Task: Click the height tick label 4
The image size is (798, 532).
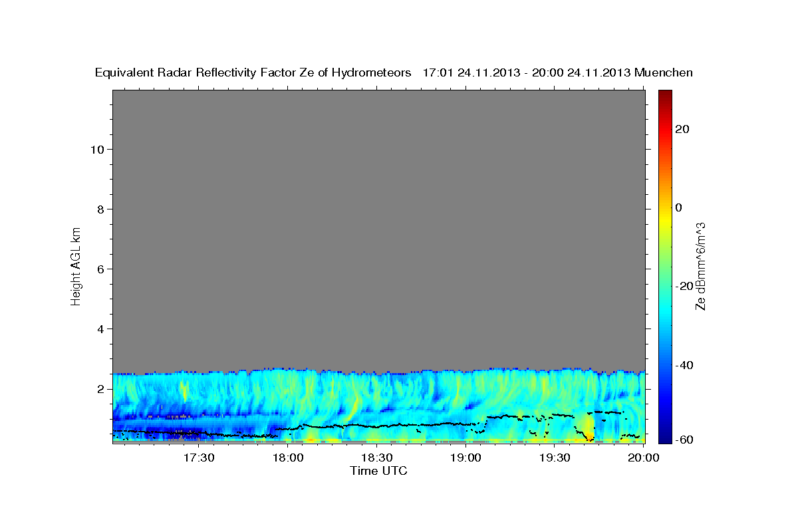Action: tap(100, 329)
